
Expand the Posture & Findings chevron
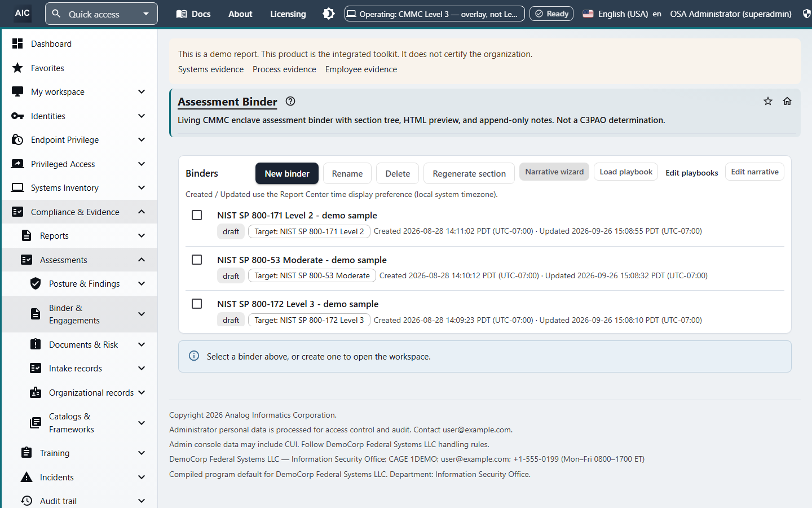pyautogui.click(x=142, y=283)
